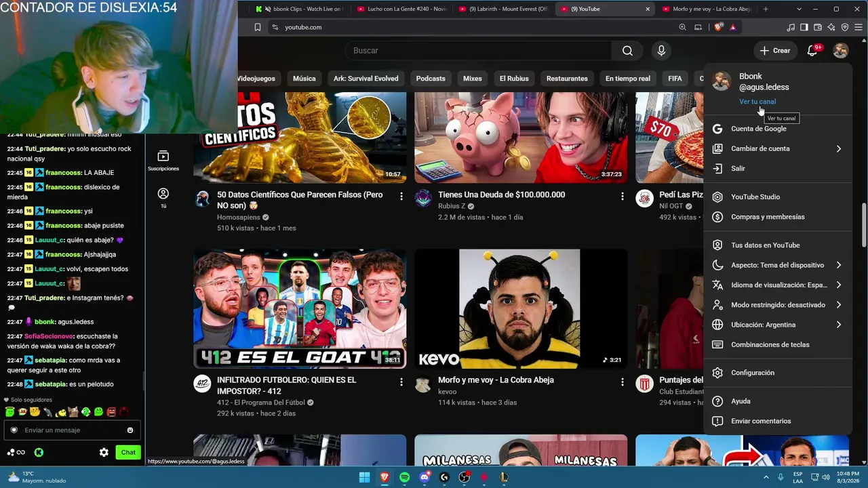Expand Idioma de visualización submenu
868x488 pixels.
778,285
